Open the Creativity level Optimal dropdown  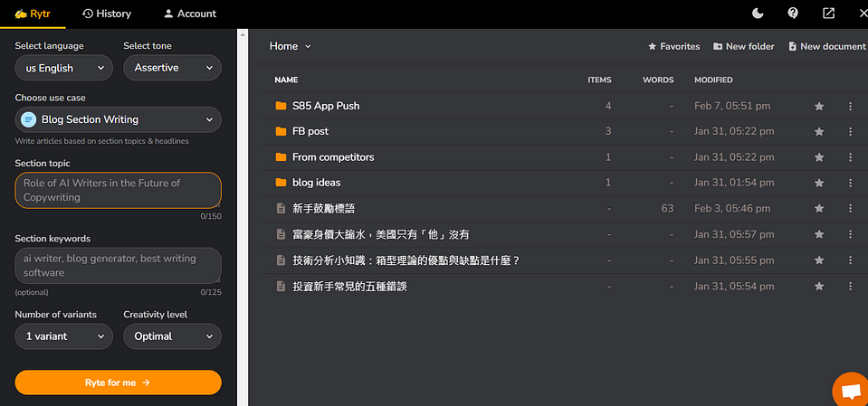click(x=172, y=336)
